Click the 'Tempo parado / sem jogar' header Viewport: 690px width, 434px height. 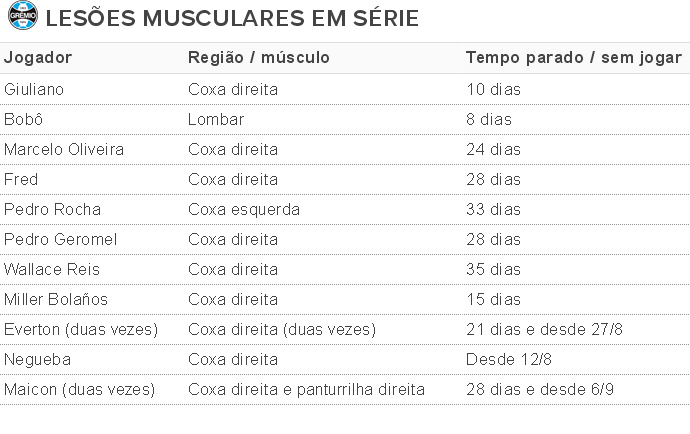click(x=574, y=58)
